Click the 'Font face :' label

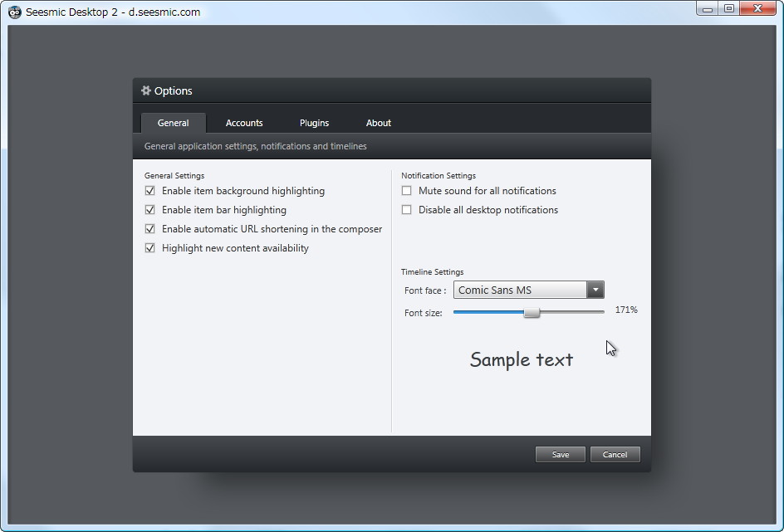pos(425,290)
